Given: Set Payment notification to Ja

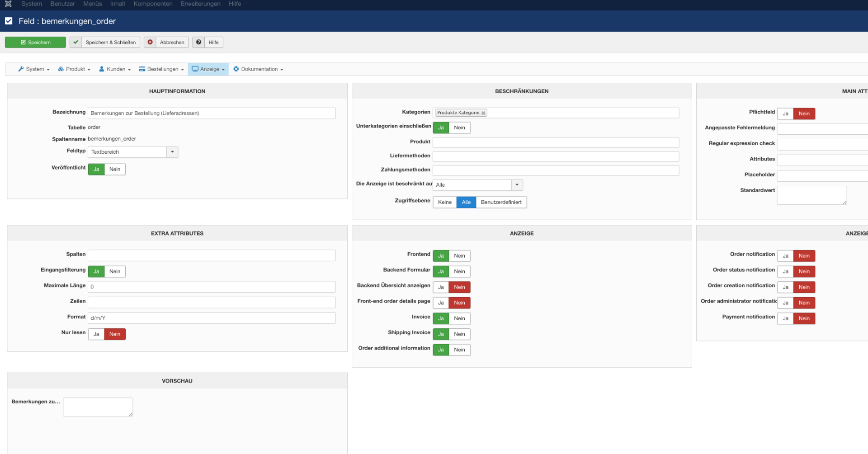Looking at the screenshot, I should [x=786, y=319].
